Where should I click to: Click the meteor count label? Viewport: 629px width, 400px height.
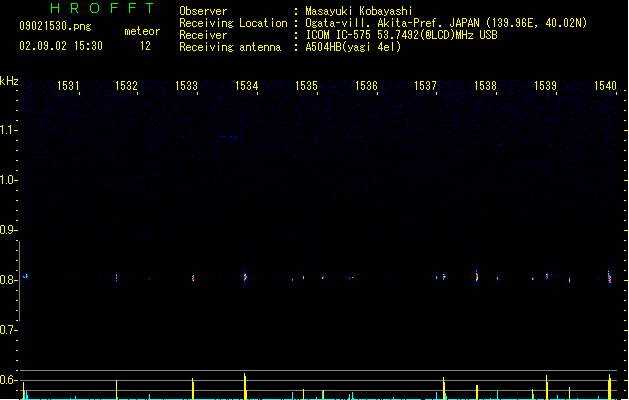point(142,31)
